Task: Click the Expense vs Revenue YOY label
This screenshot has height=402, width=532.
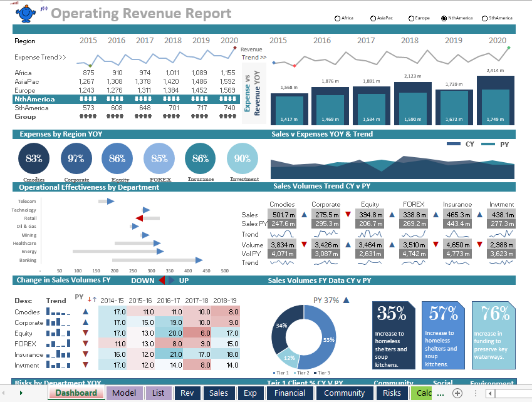Action: tap(253, 93)
